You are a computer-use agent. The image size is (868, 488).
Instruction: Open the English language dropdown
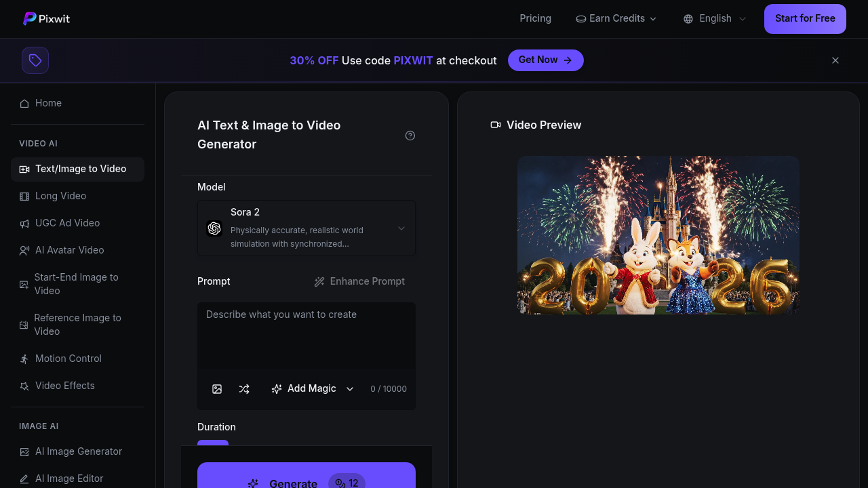click(x=714, y=18)
